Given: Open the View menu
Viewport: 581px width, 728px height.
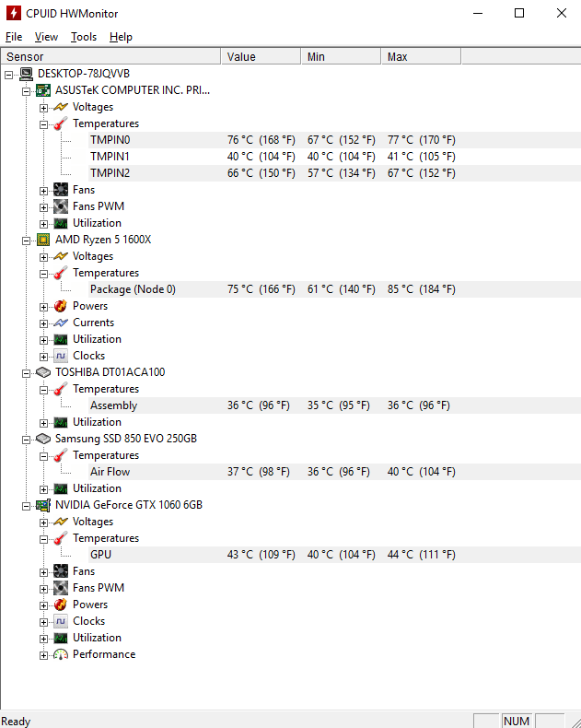Looking at the screenshot, I should coord(46,37).
